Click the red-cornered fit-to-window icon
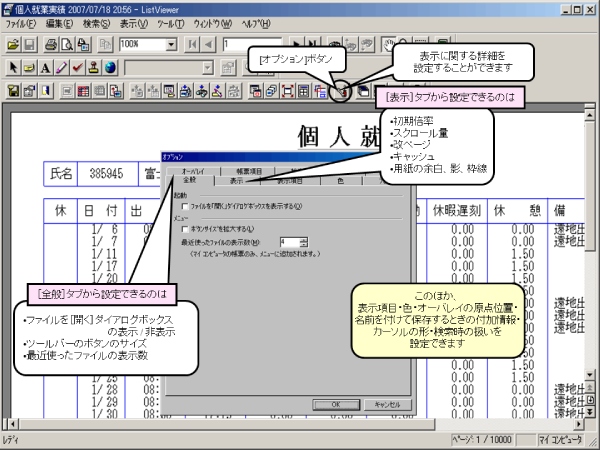600x450 pixels. (x=288, y=91)
